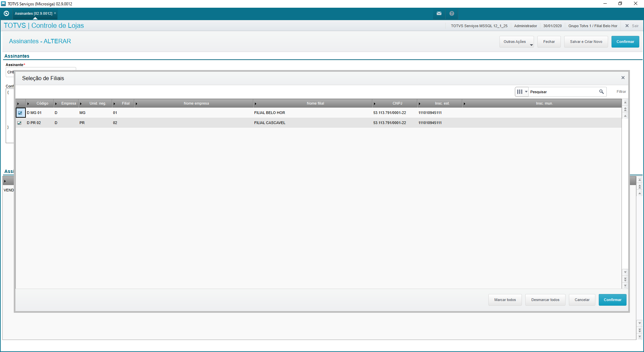Click Confirmar in the Assinantes - ALTERAR toolbar
The image size is (644, 352).
point(625,42)
